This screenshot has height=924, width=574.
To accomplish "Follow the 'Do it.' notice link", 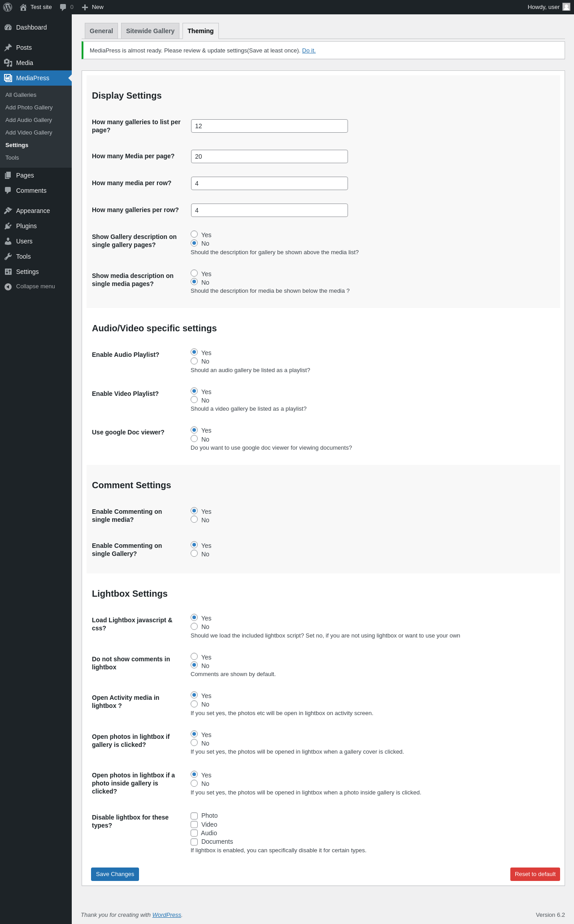I will [x=309, y=51].
